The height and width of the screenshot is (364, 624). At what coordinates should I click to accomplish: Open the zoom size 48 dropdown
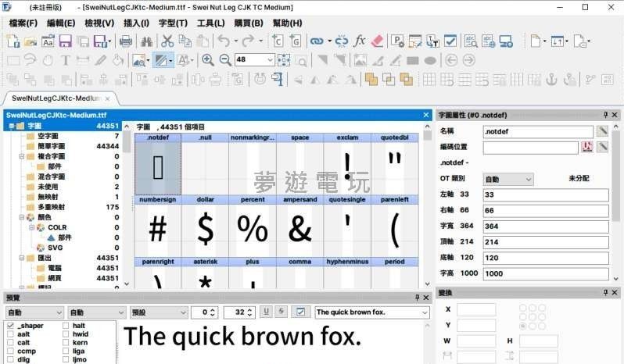pos(270,60)
